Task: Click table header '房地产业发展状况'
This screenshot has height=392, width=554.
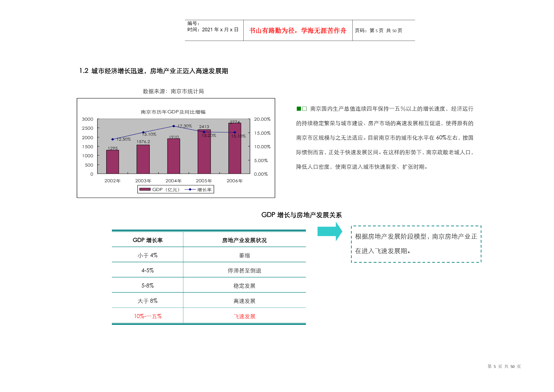Action: pyautogui.click(x=245, y=240)
